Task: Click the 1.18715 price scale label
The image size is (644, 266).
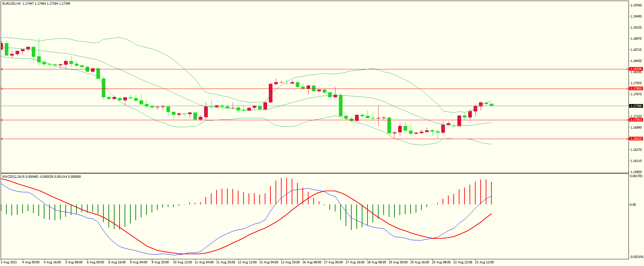Action: click(x=636, y=50)
